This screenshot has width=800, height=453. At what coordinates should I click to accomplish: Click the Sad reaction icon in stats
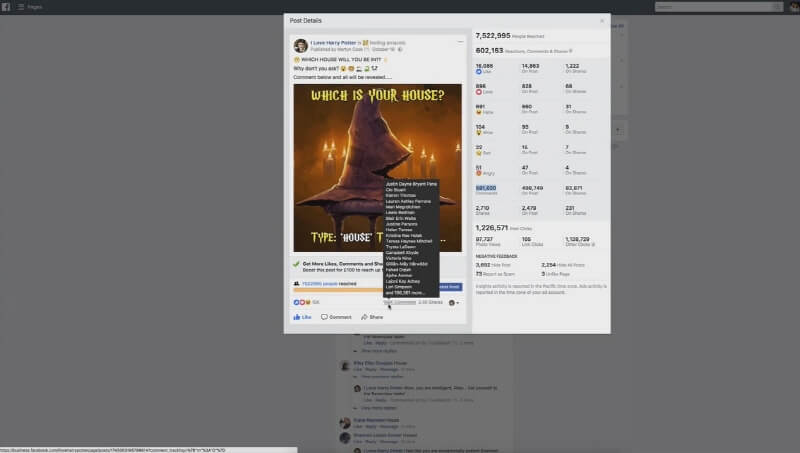click(479, 153)
